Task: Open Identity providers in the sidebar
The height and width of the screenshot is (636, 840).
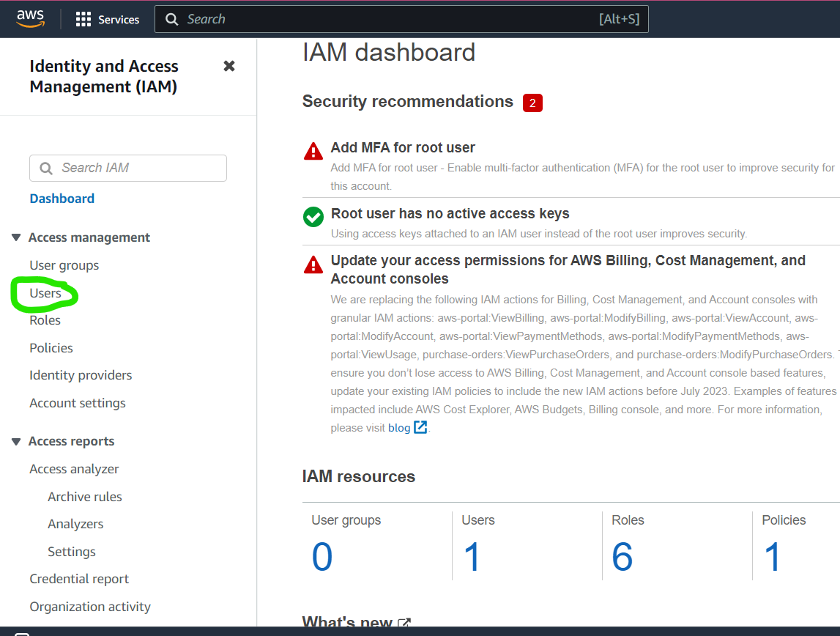Action: [81, 375]
